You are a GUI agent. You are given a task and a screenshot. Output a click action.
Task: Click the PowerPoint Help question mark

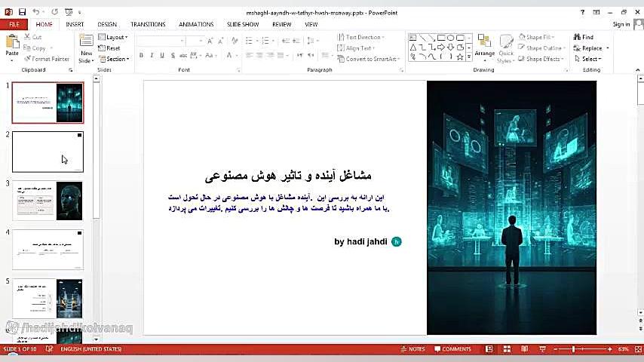tap(582, 12)
